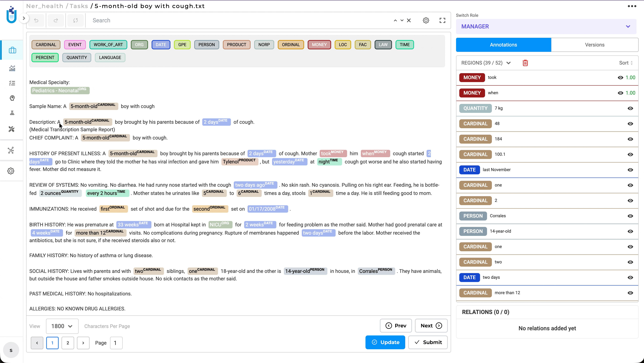
Task: Click the undo arrow in toolbar
Action: click(x=36, y=21)
